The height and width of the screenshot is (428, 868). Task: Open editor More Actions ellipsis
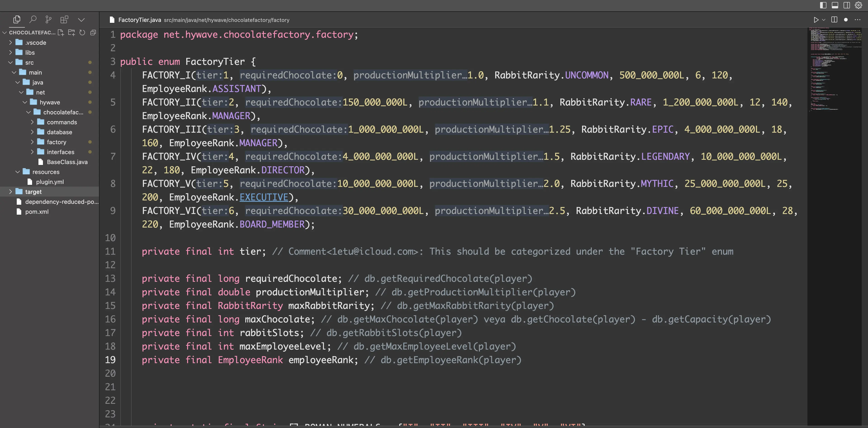[858, 20]
